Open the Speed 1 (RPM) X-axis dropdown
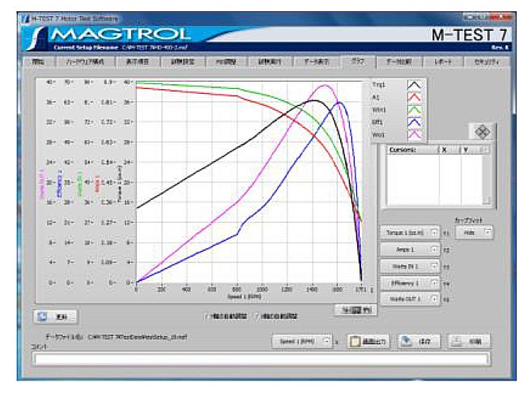532x395 pixels. coord(302,342)
